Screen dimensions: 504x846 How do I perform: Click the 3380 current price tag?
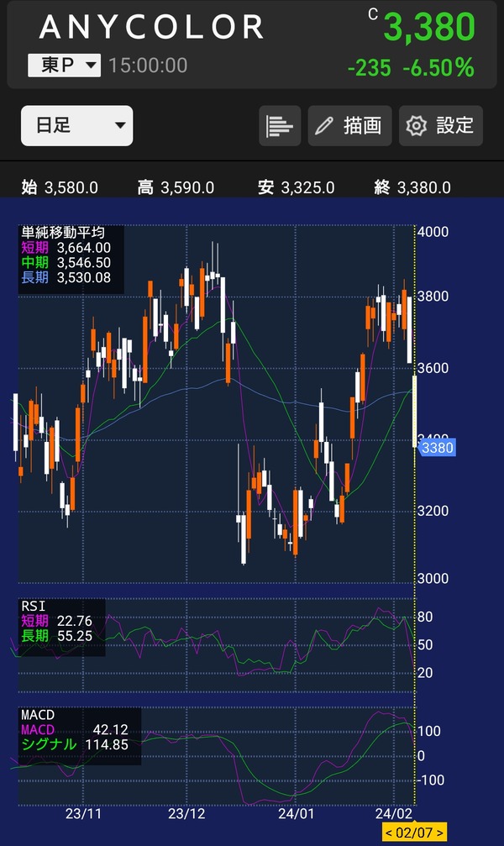(x=437, y=448)
